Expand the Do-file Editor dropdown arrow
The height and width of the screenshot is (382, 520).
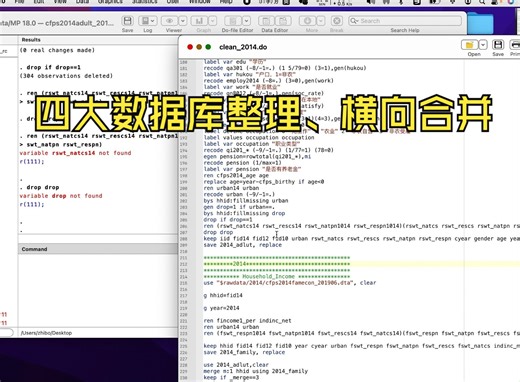246,21
